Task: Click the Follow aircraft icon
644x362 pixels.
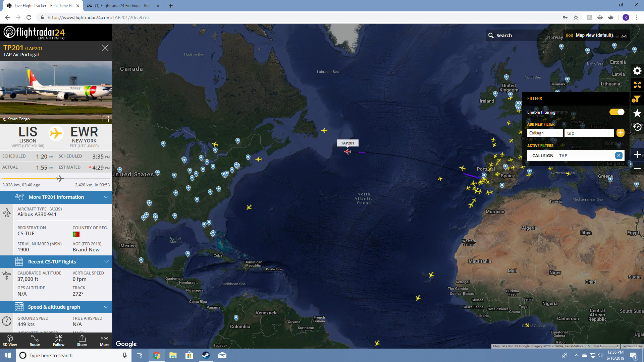Action: [58, 340]
